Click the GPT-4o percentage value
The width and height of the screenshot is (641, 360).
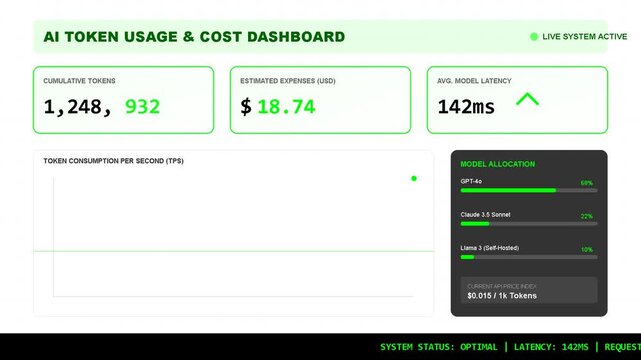pos(587,183)
